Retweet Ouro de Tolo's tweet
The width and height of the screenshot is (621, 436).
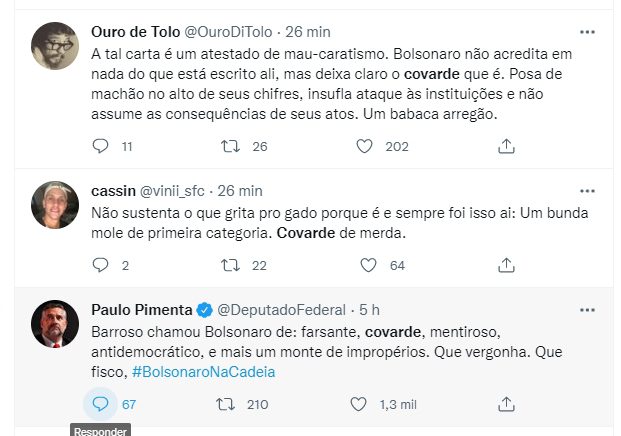231,146
